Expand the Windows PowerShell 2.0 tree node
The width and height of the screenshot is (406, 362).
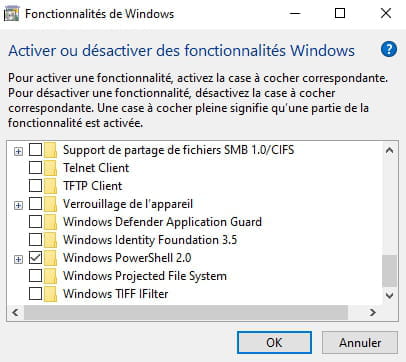coord(18,259)
